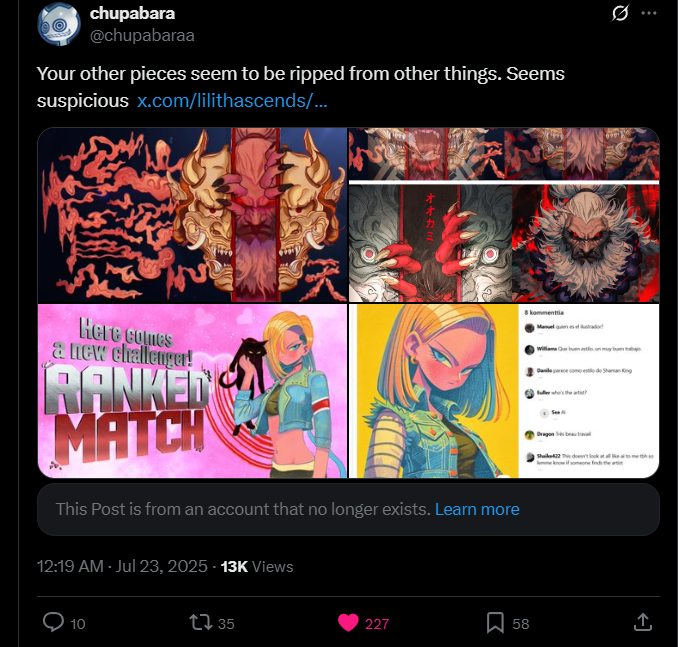Click the 13K Views count

tap(257, 567)
